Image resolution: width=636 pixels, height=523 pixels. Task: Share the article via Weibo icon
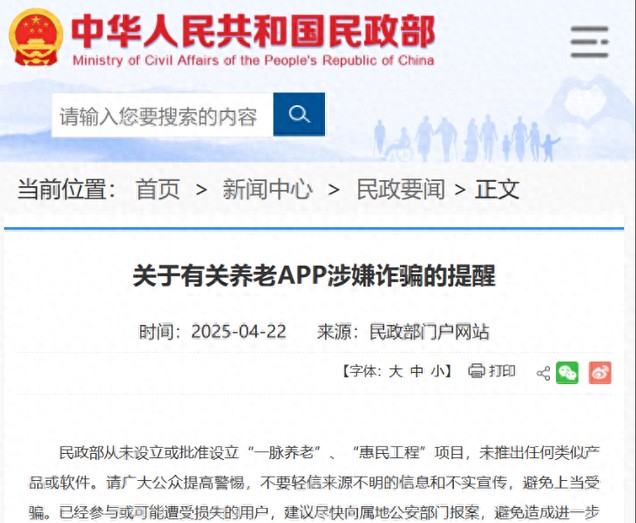click(x=600, y=372)
